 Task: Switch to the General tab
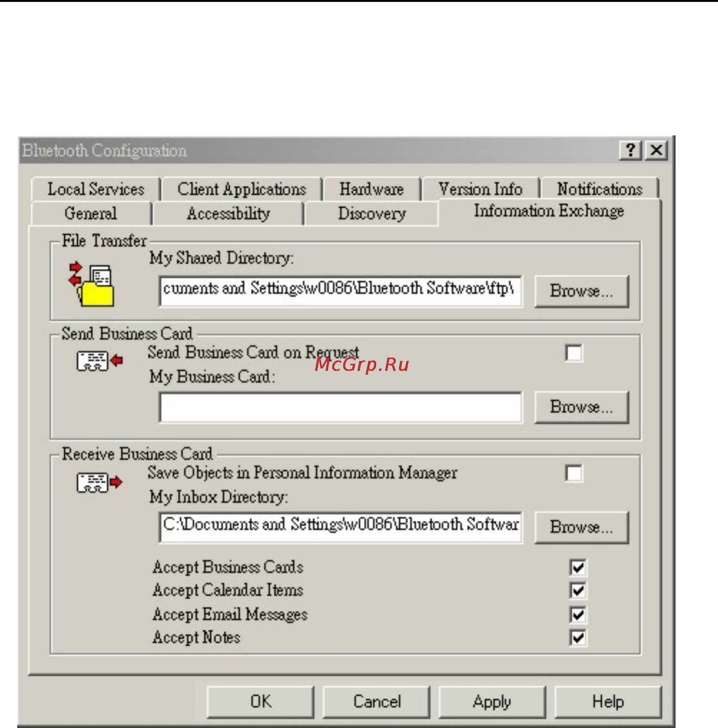coord(91,213)
